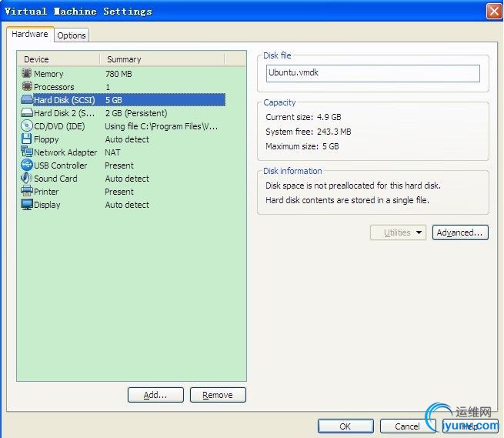The image size is (504, 438).
Task: Confirm settings with the OK button
Action: tap(345, 426)
